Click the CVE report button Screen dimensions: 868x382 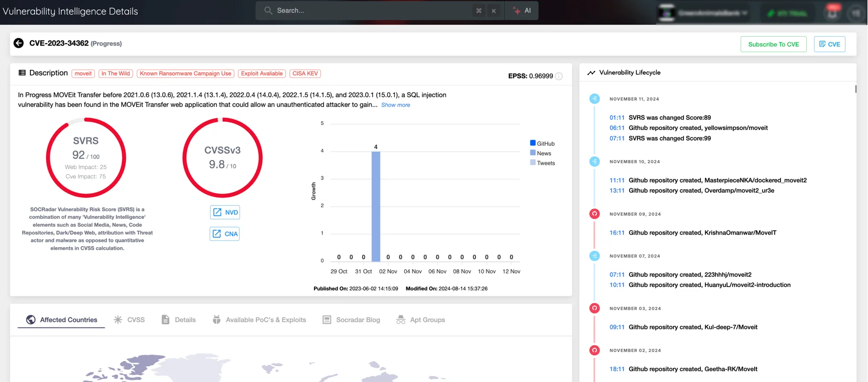click(x=829, y=44)
